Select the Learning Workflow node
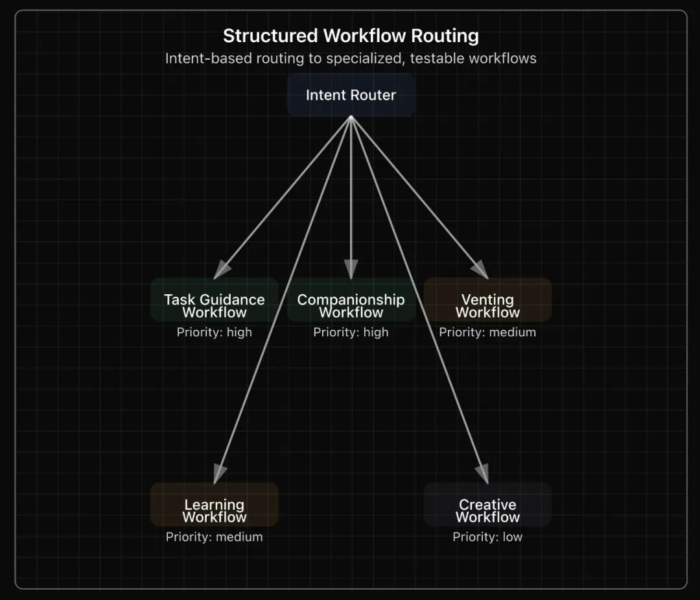700x600 pixels. pyautogui.click(x=215, y=505)
